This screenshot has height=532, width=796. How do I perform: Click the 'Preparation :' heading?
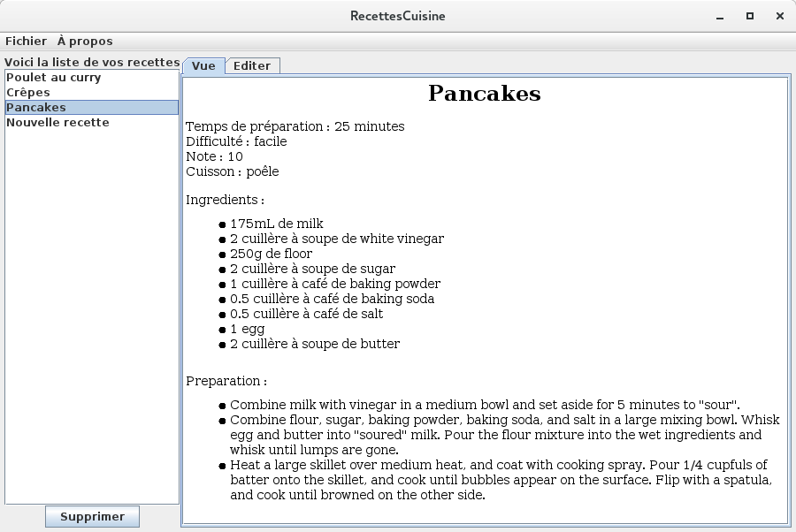click(226, 381)
